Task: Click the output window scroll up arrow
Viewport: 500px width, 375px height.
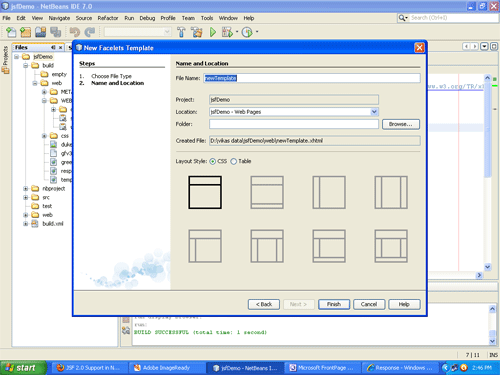Action: 492,309
